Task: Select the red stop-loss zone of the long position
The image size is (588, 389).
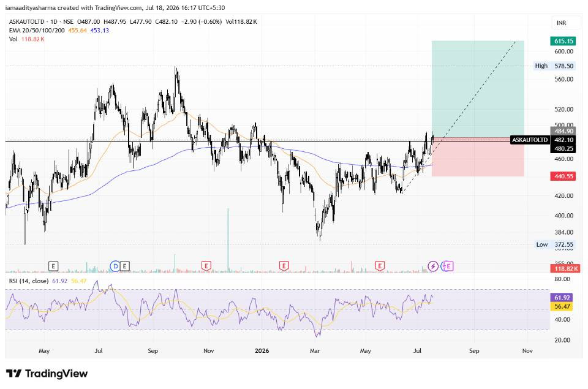Action: [478, 157]
